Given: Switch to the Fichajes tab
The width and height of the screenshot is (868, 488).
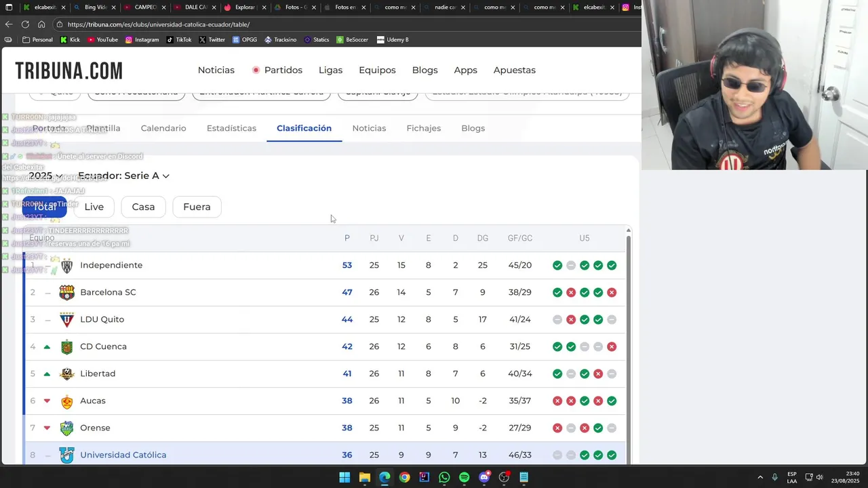Looking at the screenshot, I should click(x=424, y=128).
